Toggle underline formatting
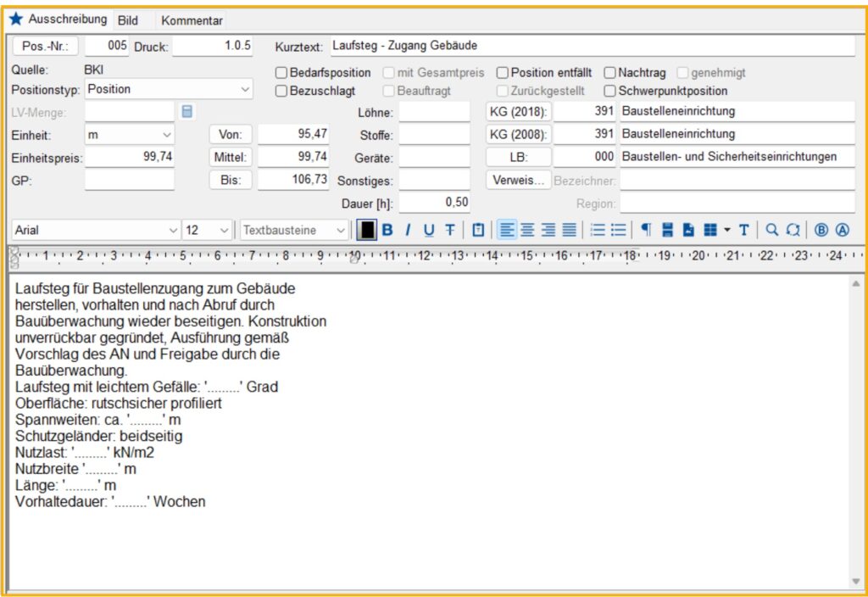The image size is (868, 597). click(x=429, y=230)
